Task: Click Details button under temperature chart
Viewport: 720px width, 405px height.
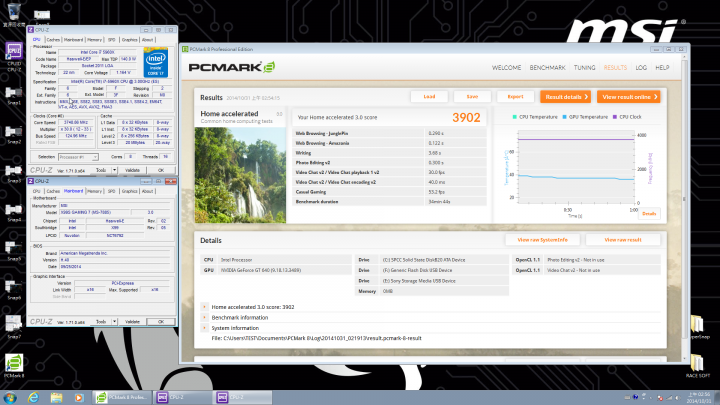Action: pyautogui.click(x=649, y=214)
